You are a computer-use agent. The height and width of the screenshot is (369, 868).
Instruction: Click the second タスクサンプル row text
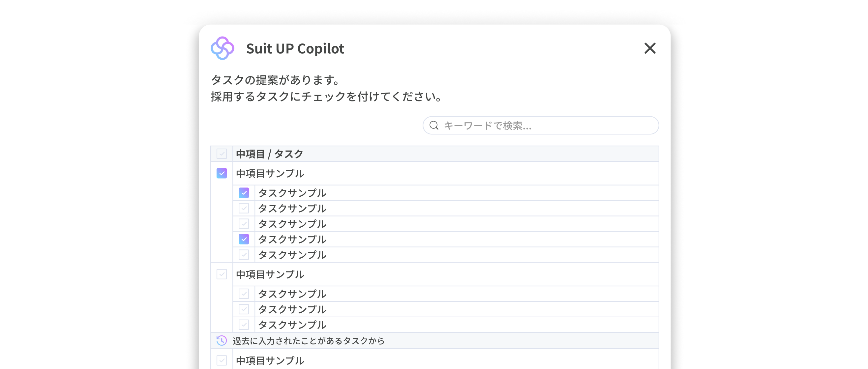coord(292,209)
